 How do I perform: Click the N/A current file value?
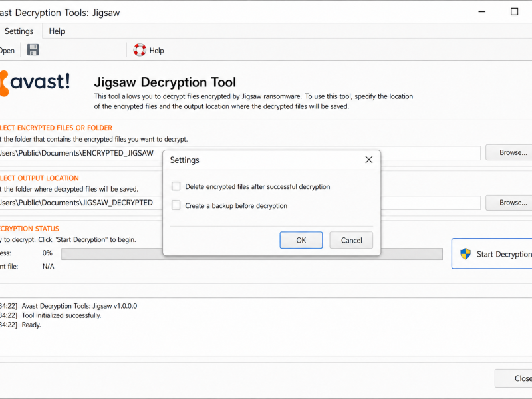coord(48,267)
